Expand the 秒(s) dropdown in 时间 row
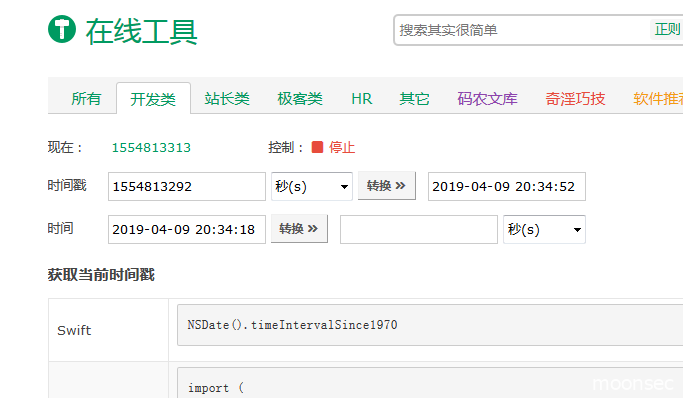Image resolution: width=683 pixels, height=398 pixels. (x=544, y=229)
